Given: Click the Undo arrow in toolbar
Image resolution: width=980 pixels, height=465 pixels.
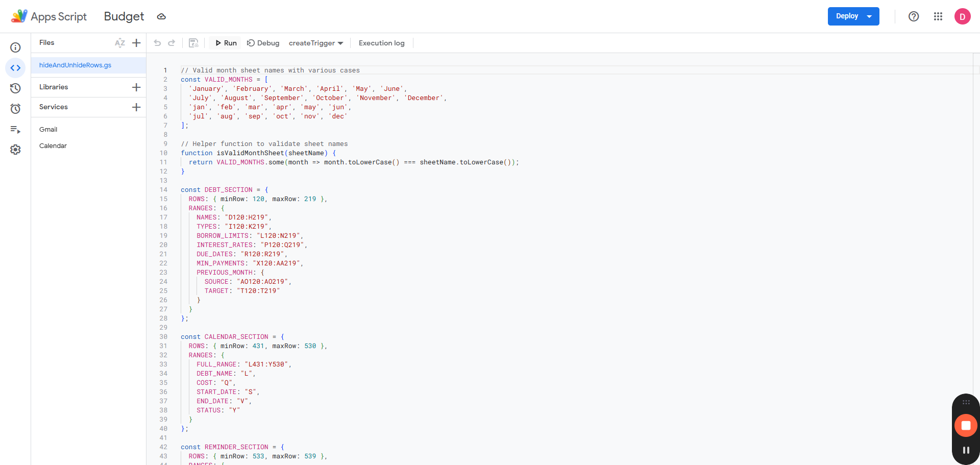Looking at the screenshot, I should click(157, 43).
